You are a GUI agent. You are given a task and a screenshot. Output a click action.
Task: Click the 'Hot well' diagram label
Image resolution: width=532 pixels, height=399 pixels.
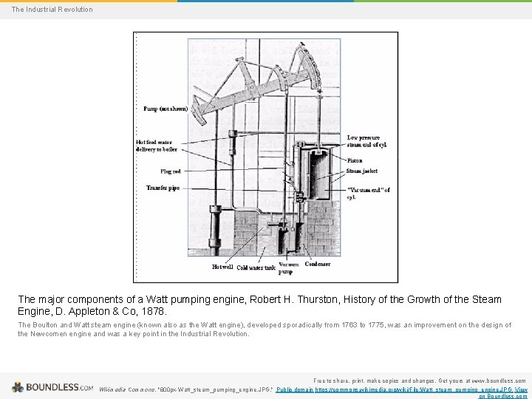[222, 267]
